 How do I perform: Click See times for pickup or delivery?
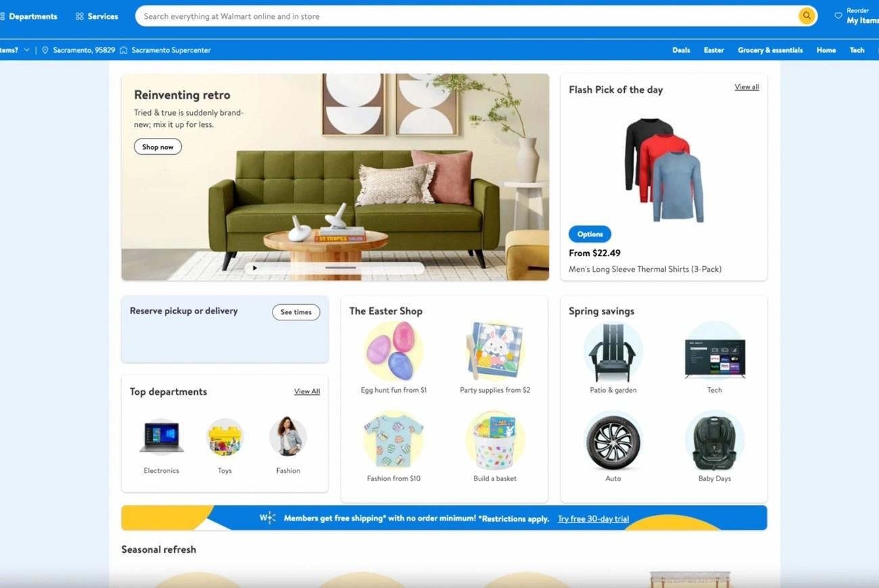pos(295,312)
